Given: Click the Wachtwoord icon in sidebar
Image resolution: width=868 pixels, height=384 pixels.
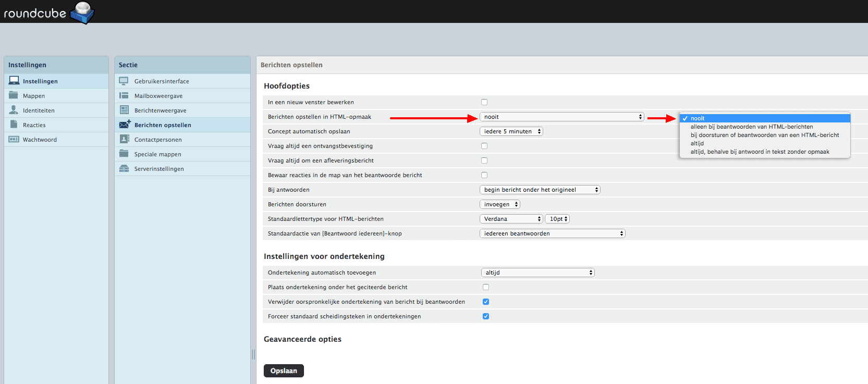Looking at the screenshot, I should click(x=14, y=139).
